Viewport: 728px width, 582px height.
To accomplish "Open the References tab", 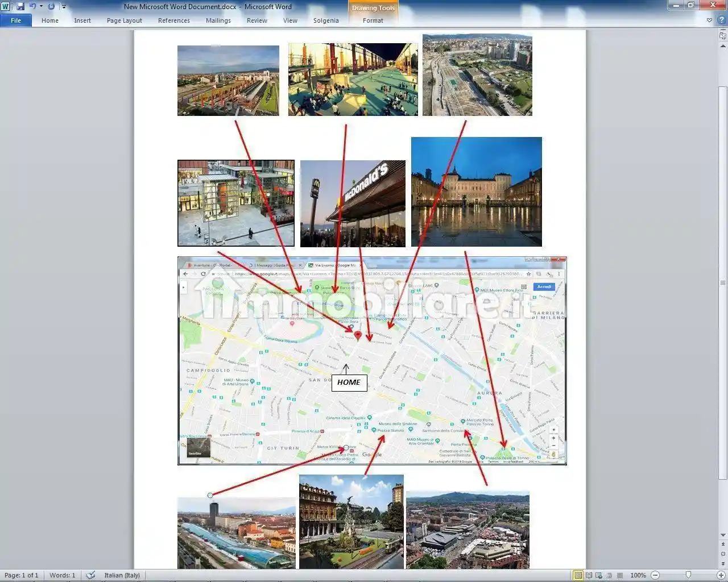I will click(x=174, y=20).
